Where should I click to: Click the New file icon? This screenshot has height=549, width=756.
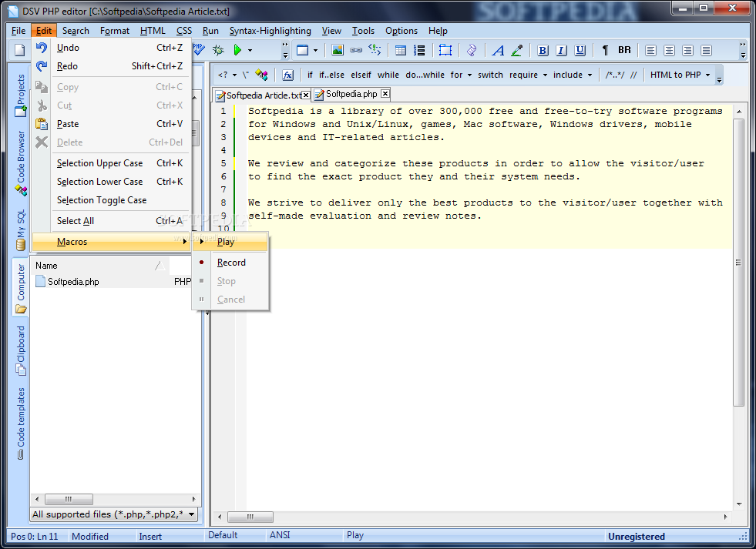[20, 49]
